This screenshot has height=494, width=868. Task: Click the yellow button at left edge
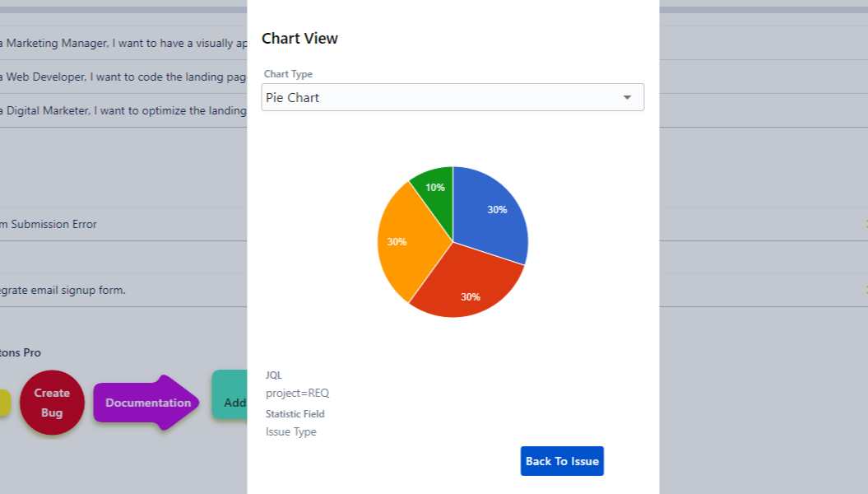tap(4, 403)
